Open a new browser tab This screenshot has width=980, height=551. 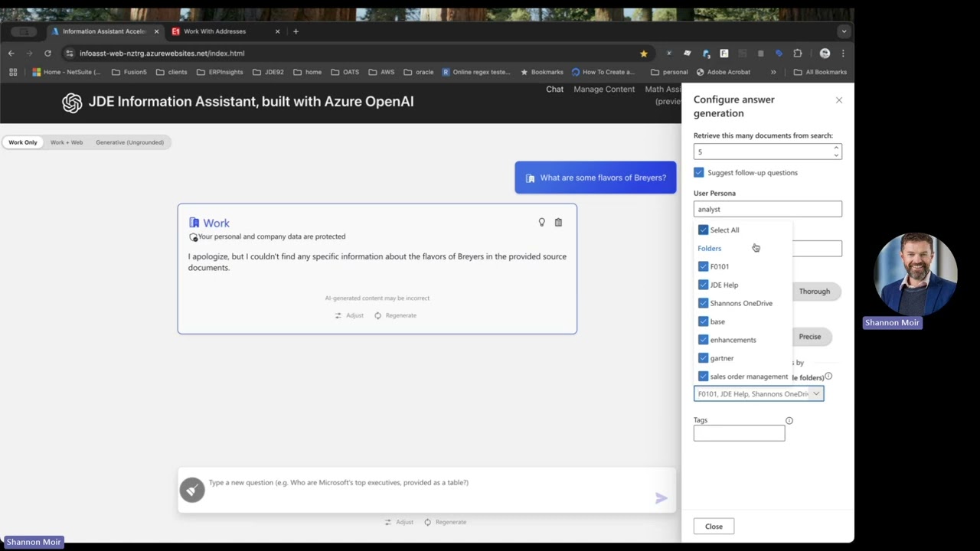[x=296, y=31]
